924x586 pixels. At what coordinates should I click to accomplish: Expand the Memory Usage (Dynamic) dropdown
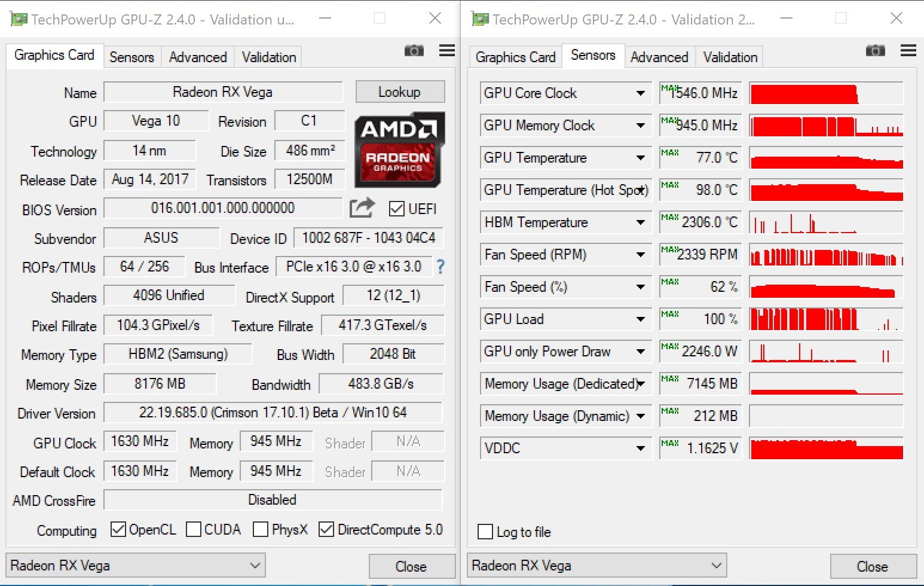(641, 416)
